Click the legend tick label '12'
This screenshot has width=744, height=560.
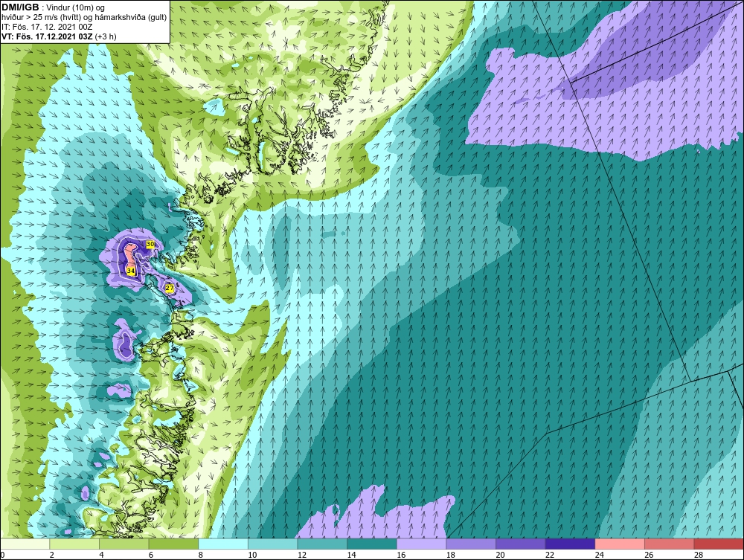[x=302, y=555]
